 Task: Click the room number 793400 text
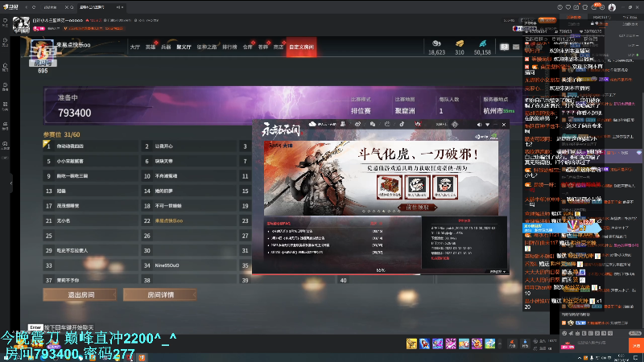tap(74, 113)
